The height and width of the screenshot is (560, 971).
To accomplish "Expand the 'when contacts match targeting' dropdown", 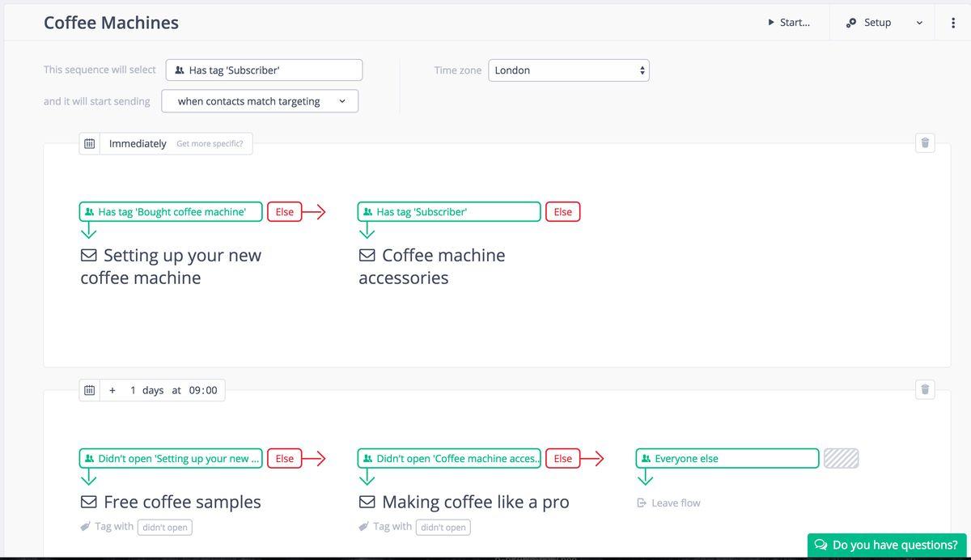I will pyautogui.click(x=260, y=101).
